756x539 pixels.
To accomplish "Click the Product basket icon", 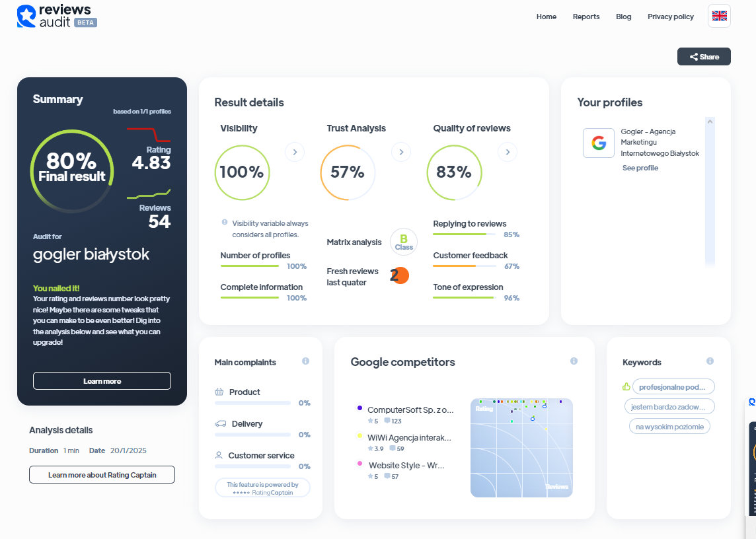I will (219, 392).
